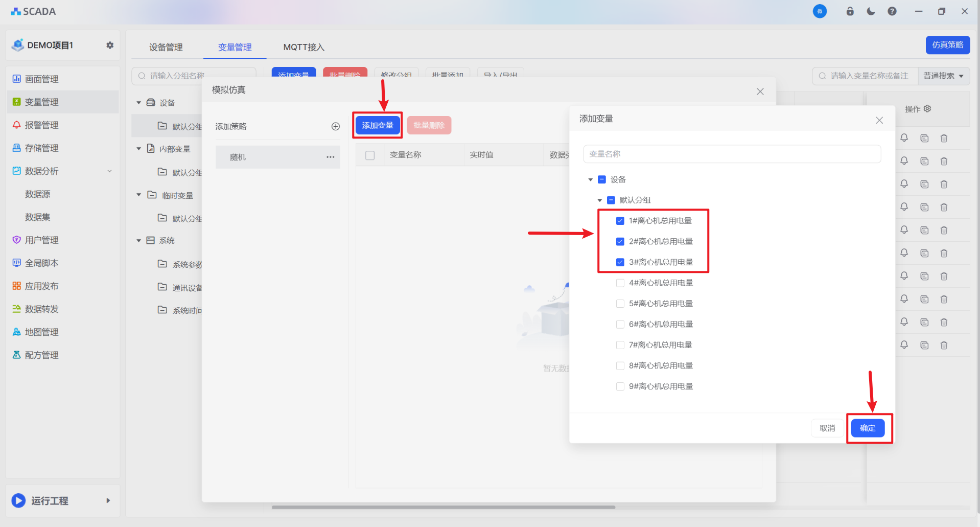Toggle dark mode moon icon
Viewport: 980px width, 527px height.
pyautogui.click(x=871, y=11)
